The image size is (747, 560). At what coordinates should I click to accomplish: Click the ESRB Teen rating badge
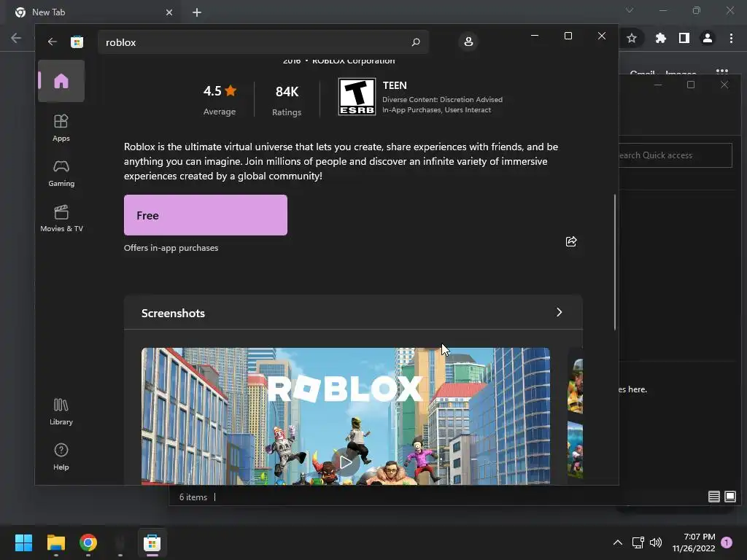pos(357,97)
